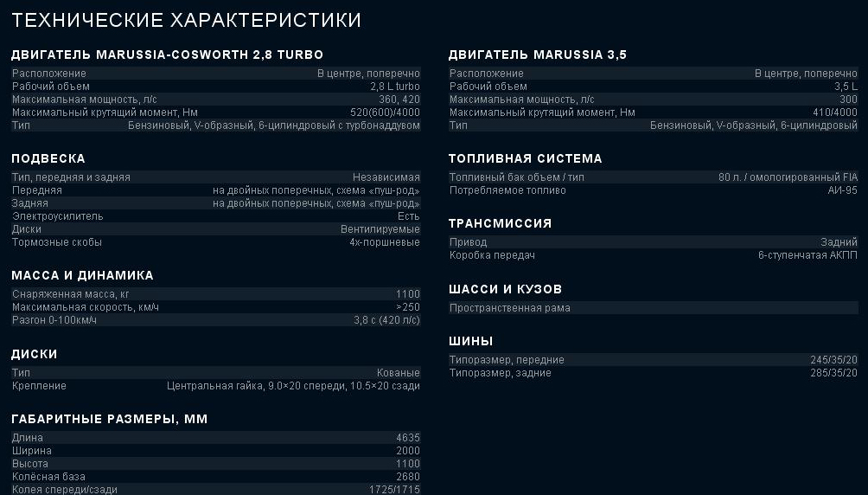The width and height of the screenshot is (868, 495).
Task: Click the Передняя row label
Action: [37, 190]
